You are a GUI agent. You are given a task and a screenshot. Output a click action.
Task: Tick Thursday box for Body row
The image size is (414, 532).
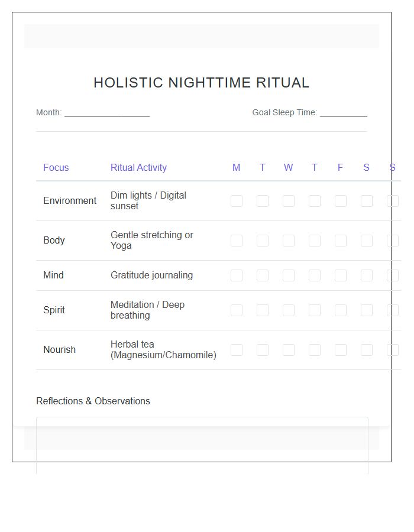(315, 241)
